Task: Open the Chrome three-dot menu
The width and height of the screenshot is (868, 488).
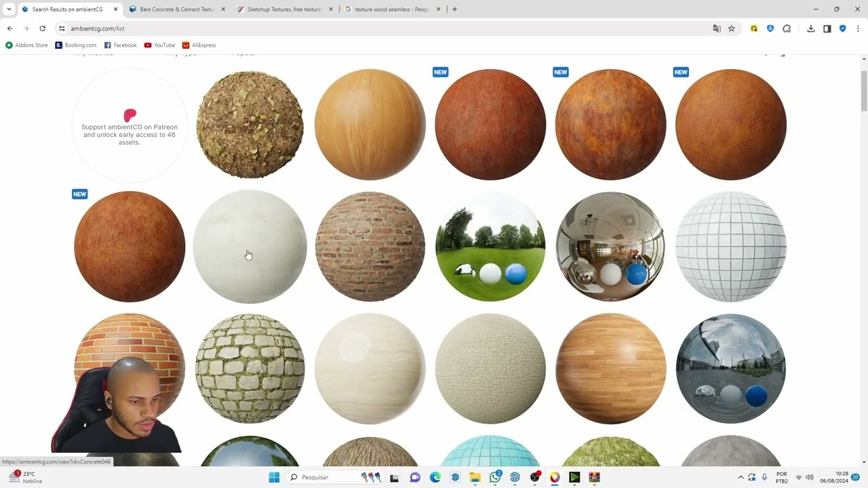Action: [858, 28]
